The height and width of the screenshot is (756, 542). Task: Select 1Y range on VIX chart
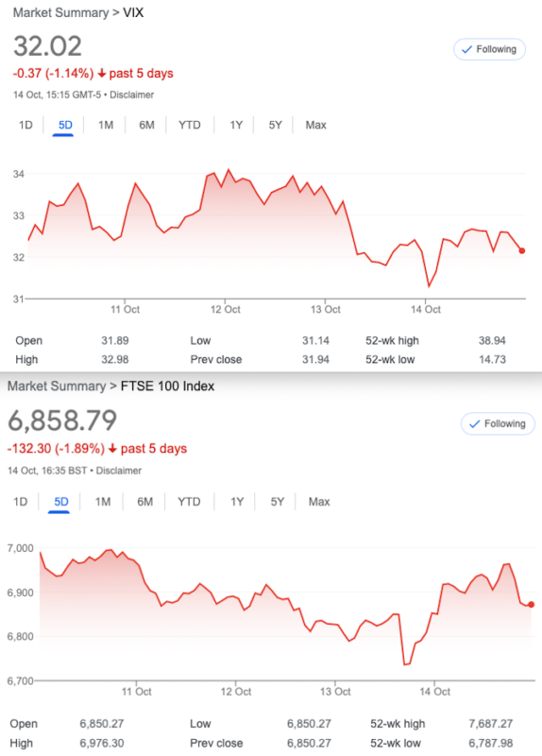(236, 126)
